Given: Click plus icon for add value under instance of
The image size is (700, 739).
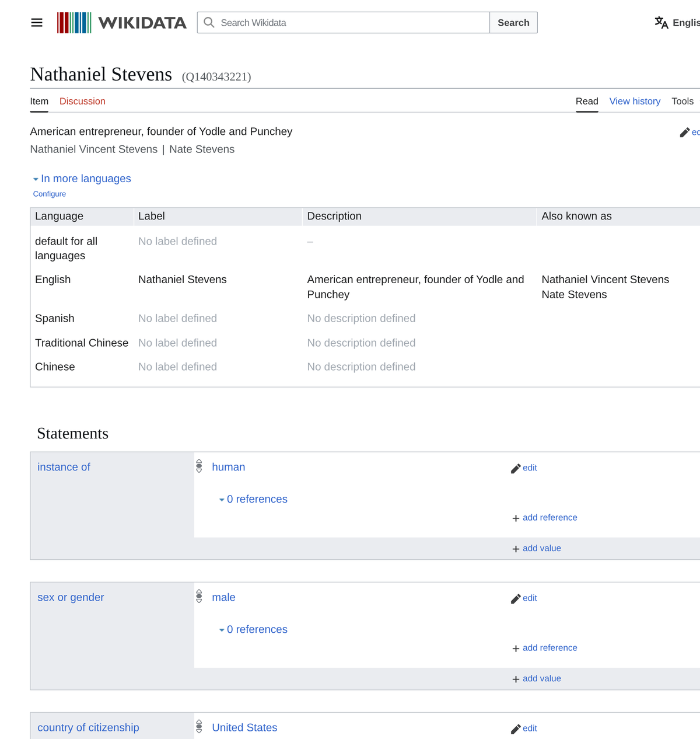Looking at the screenshot, I should point(516,549).
